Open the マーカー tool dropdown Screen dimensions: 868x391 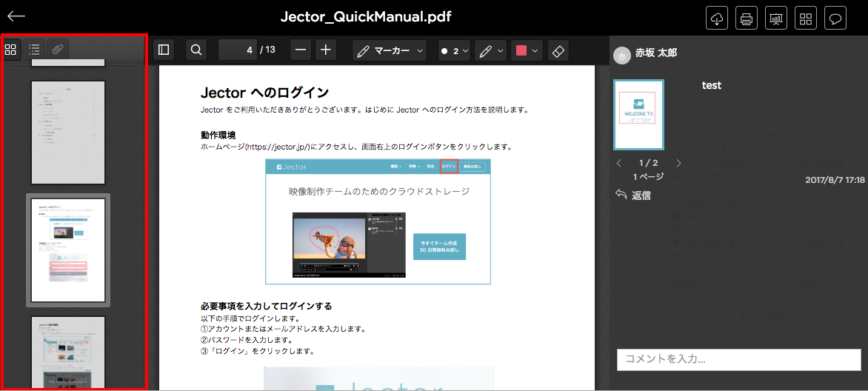click(x=390, y=50)
